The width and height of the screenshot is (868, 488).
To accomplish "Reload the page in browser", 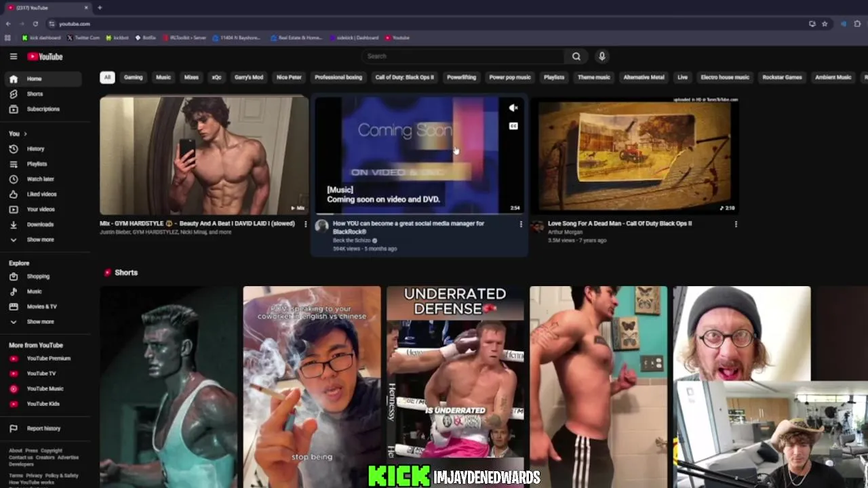I will [35, 24].
